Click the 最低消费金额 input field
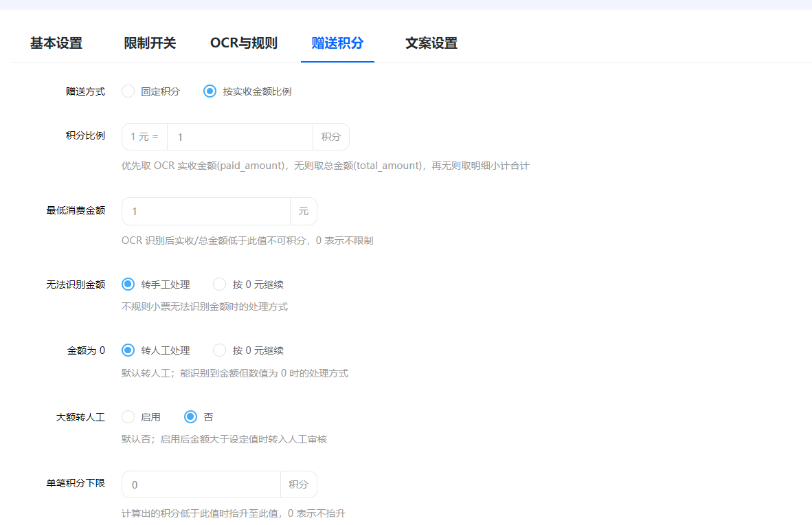Viewport: 812px width, 525px height. pyautogui.click(x=206, y=212)
